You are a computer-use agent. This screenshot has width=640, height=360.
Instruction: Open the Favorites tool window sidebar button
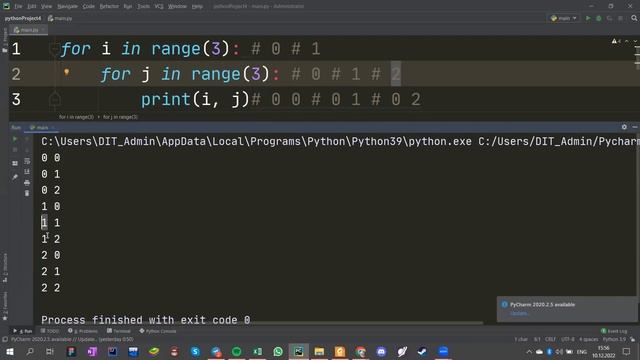(x=5, y=305)
